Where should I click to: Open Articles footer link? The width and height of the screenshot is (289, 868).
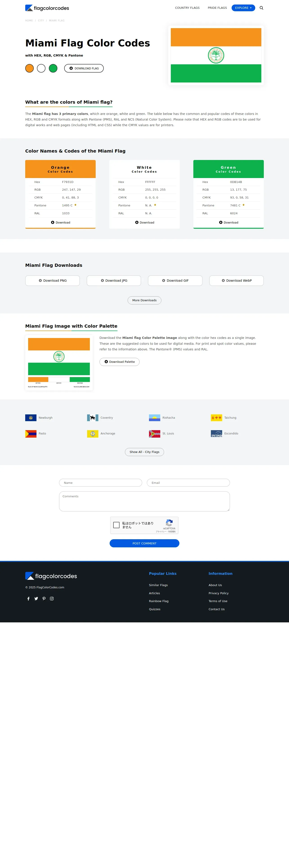coord(154,593)
